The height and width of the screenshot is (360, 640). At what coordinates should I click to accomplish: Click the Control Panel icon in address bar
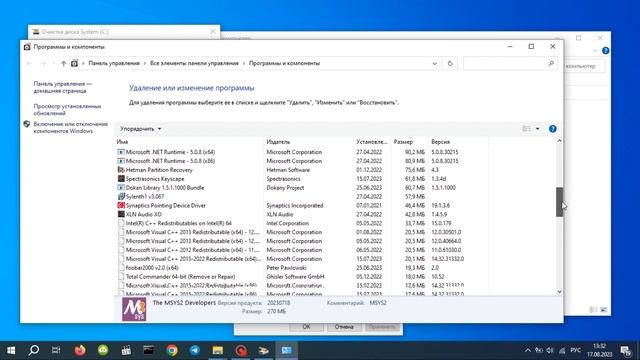(x=74, y=63)
